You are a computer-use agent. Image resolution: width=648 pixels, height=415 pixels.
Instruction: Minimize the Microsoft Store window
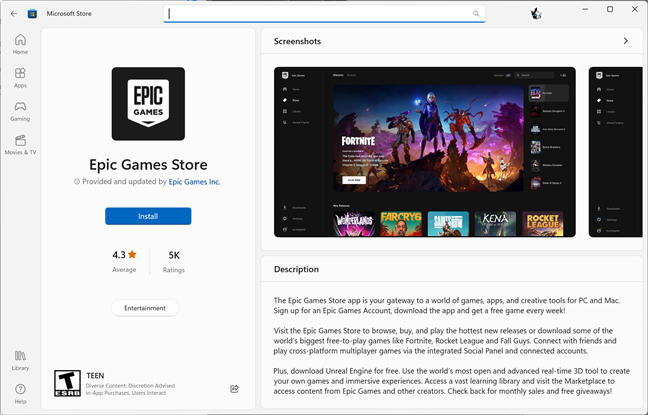585,9
